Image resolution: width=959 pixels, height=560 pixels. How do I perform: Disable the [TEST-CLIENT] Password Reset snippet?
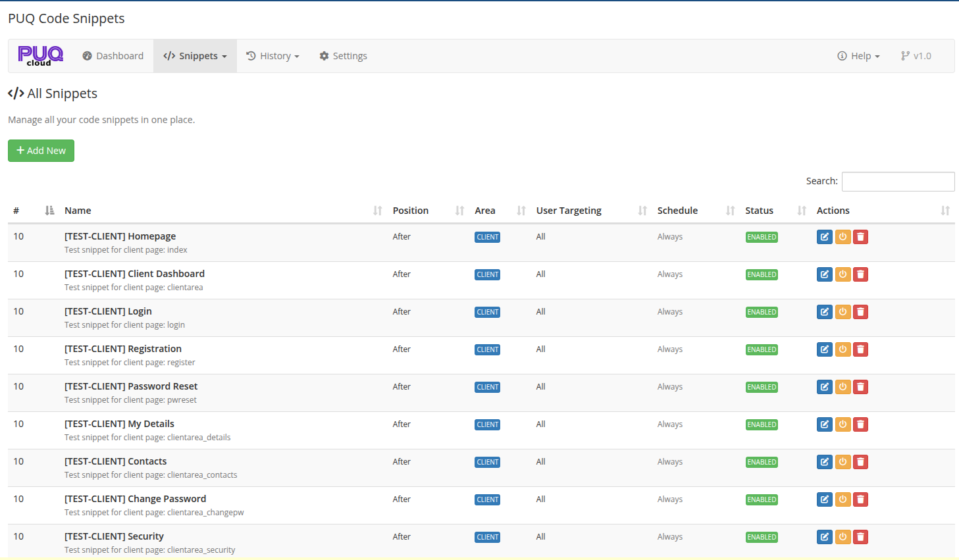pyautogui.click(x=842, y=386)
